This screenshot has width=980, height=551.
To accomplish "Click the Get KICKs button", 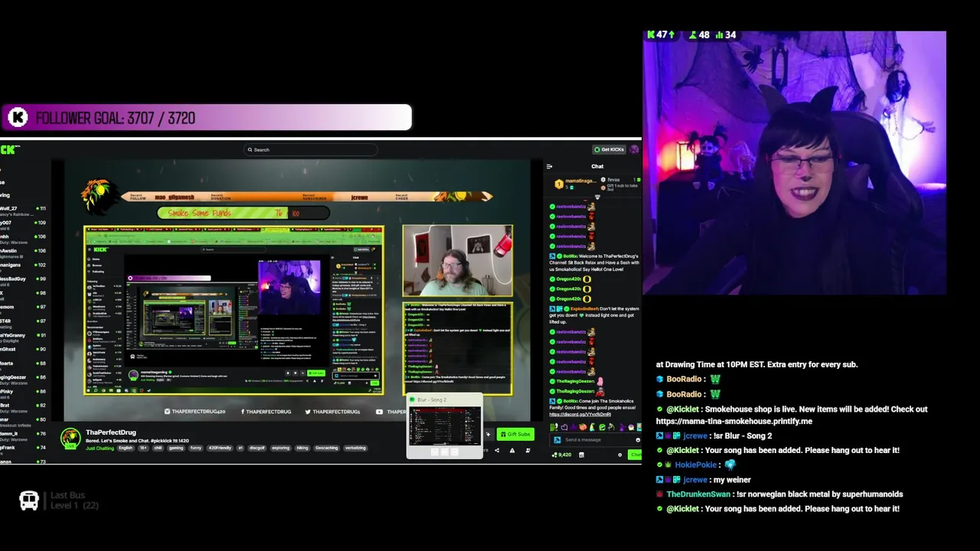I will point(609,149).
